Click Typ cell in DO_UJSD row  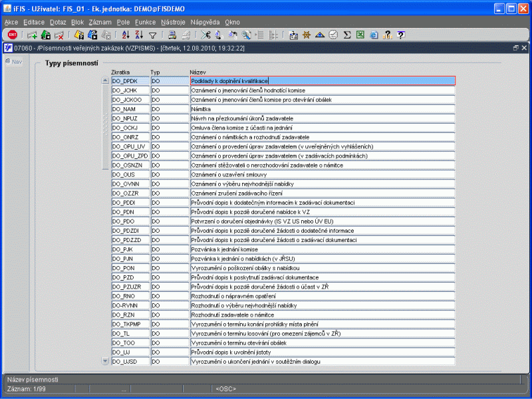pos(170,362)
